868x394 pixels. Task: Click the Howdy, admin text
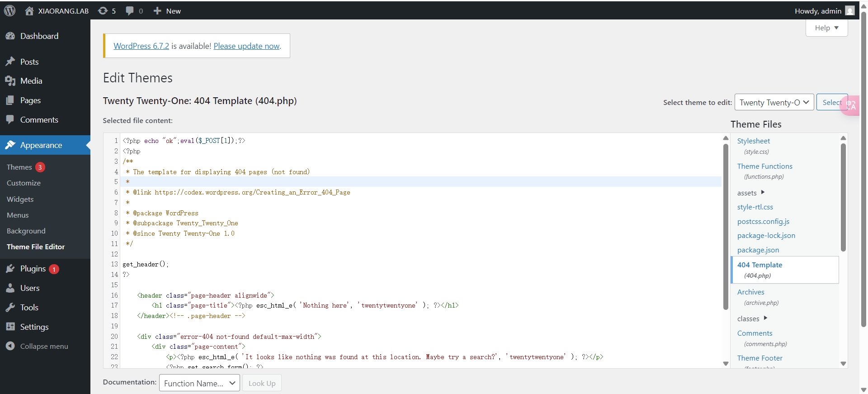(818, 11)
